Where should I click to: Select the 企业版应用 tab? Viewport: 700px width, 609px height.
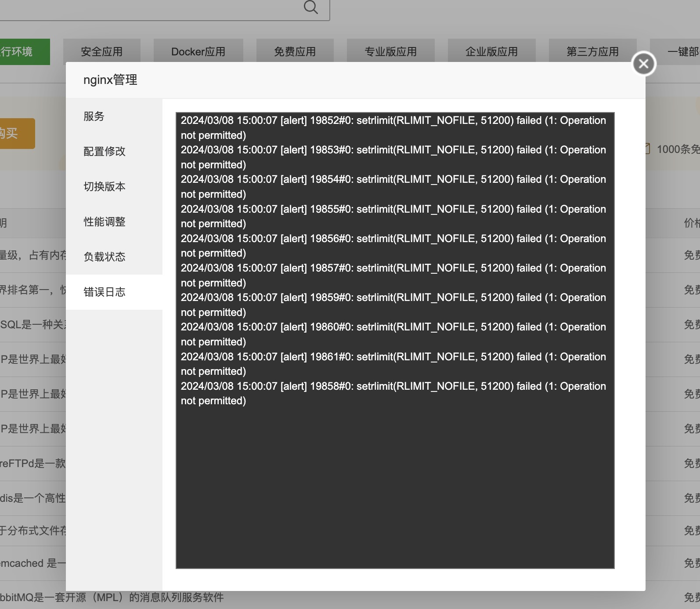click(x=491, y=51)
